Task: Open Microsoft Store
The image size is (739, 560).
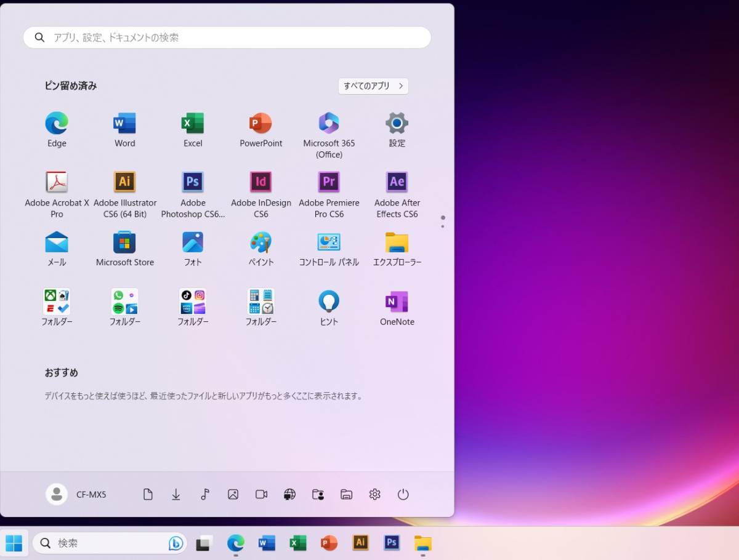Action: point(124,242)
